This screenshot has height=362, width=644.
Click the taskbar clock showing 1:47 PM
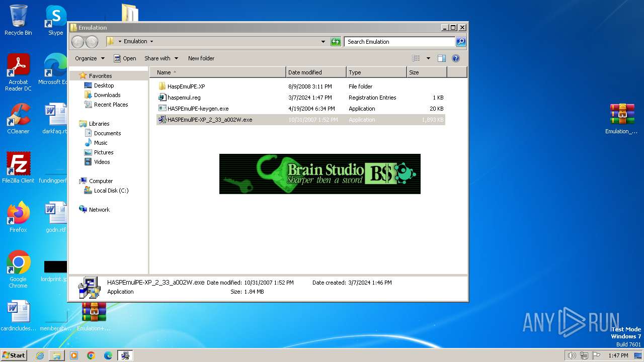coord(618,355)
